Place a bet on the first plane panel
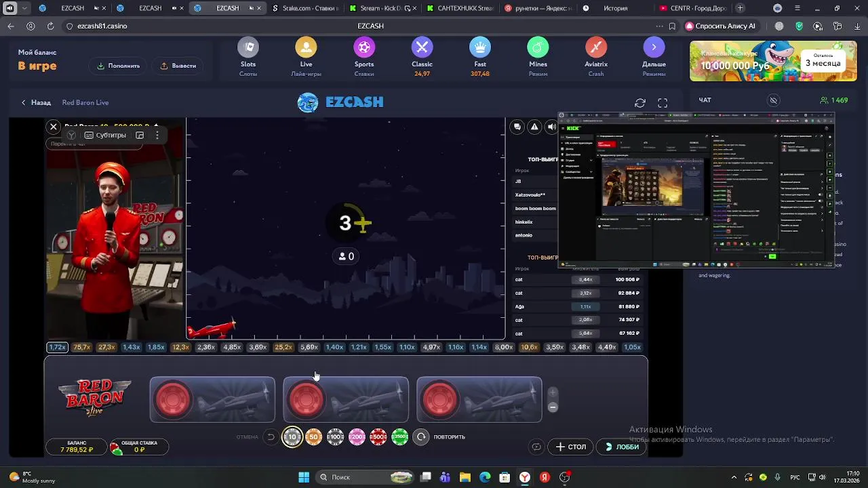Image resolution: width=868 pixels, height=488 pixels. tap(212, 400)
